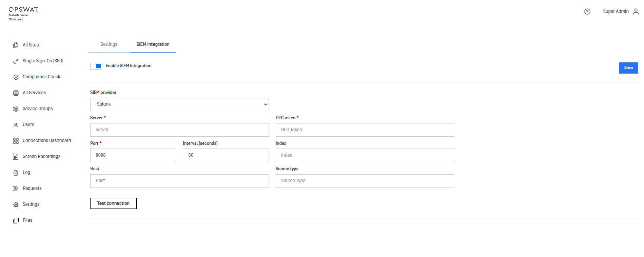Screen dimensions: 644x257
Task: Open Settings from the sidebar
Action: click(31, 204)
